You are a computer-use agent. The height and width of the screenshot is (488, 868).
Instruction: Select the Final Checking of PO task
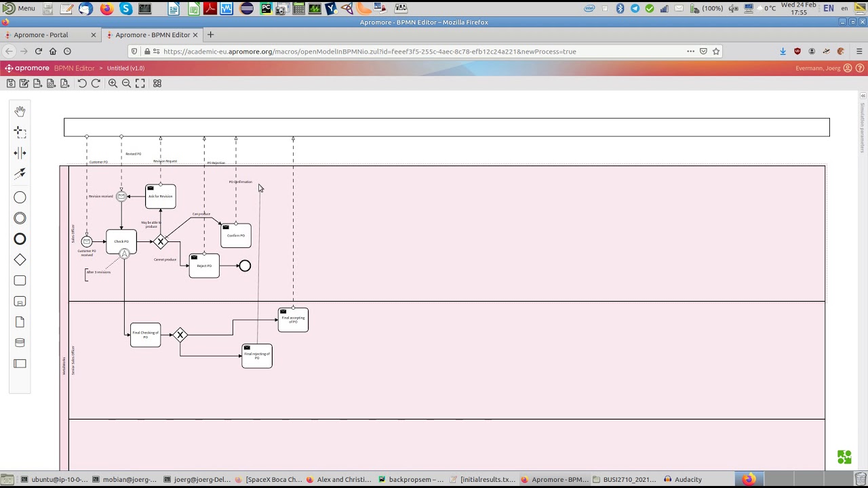pos(146,335)
